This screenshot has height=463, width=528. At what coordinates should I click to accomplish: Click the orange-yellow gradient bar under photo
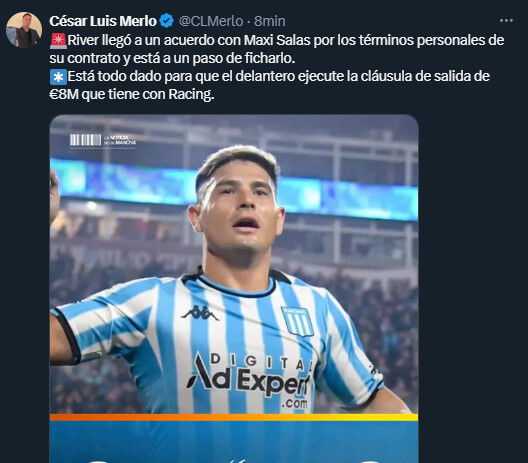pos(234,417)
